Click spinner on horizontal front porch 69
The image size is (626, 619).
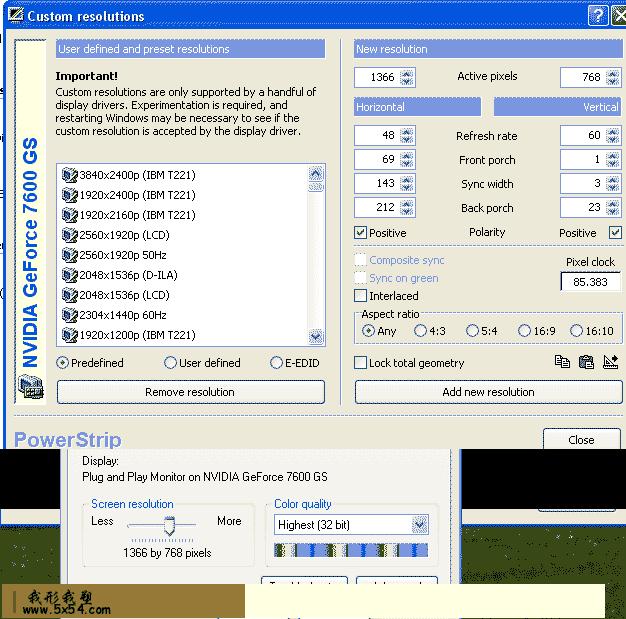(407, 160)
